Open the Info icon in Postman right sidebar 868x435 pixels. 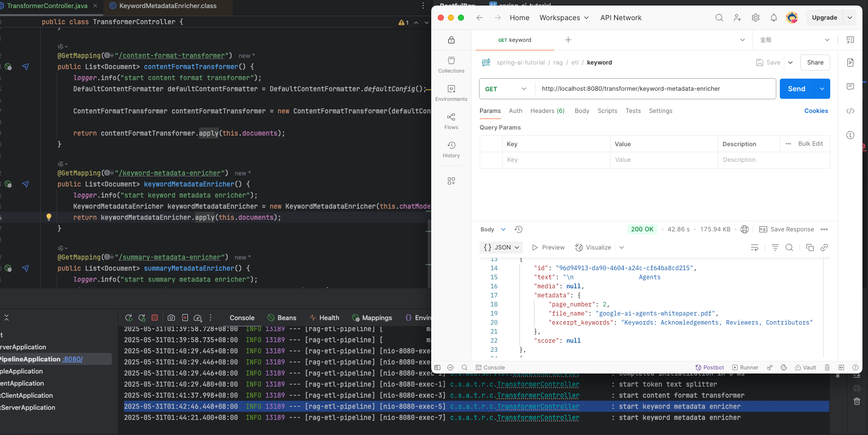click(850, 135)
